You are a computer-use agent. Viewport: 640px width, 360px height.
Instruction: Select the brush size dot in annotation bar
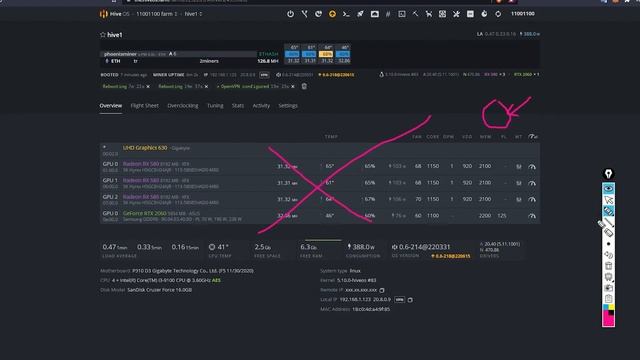point(608,244)
